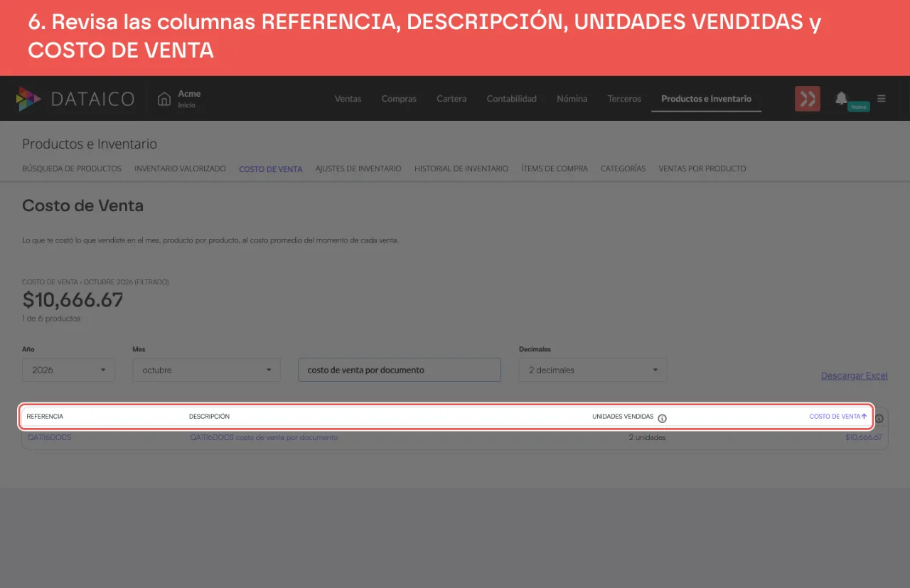Switch to ÍTEMS DE COMPRA tab
This screenshot has width=910, height=588.
coord(555,169)
